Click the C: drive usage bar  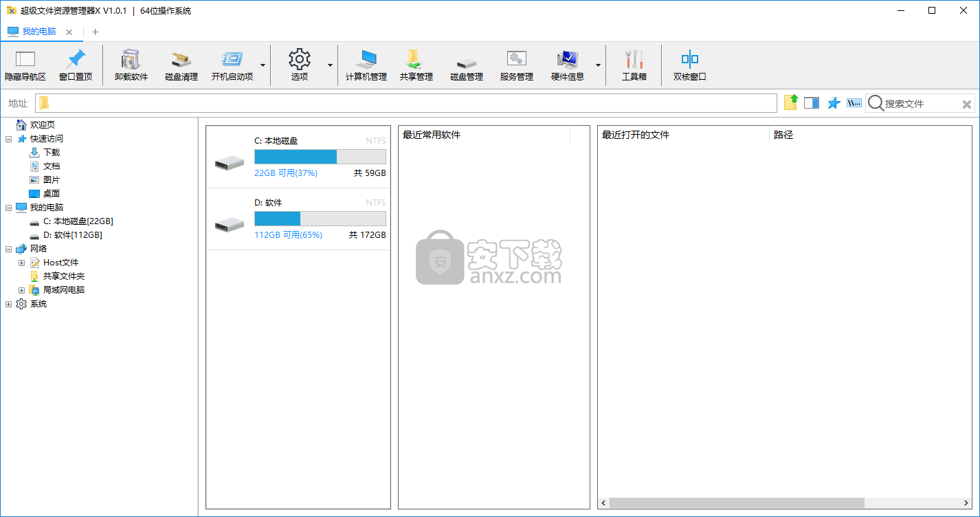point(320,157)
